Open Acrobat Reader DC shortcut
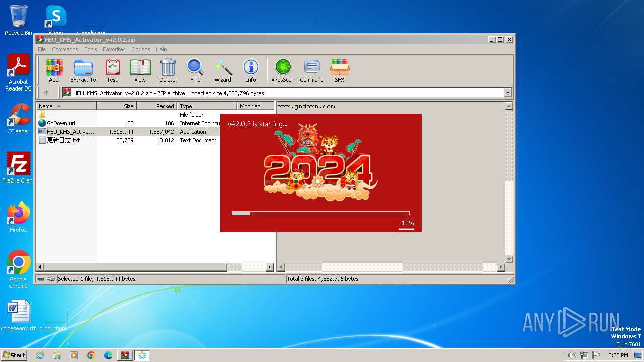 pyautogui.click(x=18, y=73)
